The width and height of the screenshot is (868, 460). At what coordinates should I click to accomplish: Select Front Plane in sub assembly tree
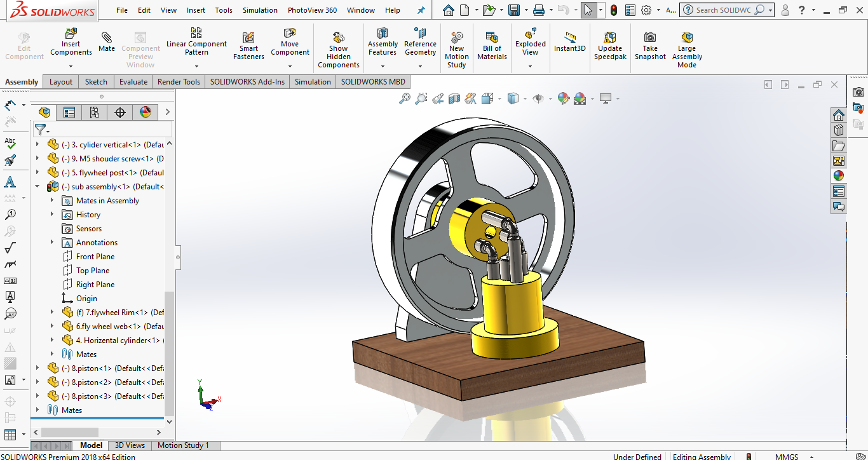(x=95, y=256)
